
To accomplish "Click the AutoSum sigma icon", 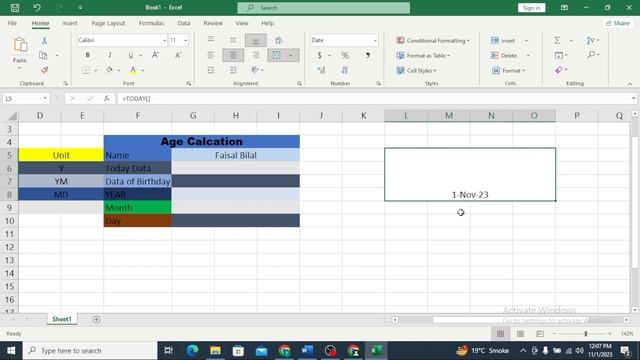I will point(557,40).
